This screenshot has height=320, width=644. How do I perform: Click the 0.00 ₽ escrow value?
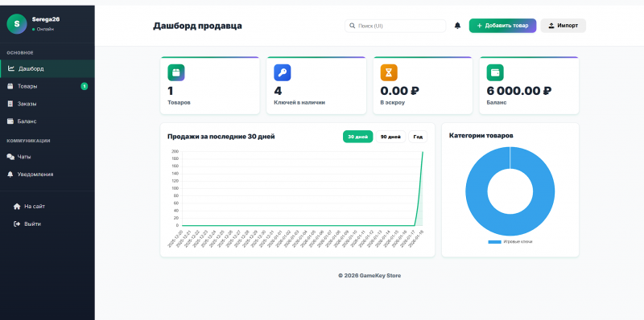pos(399,91)
